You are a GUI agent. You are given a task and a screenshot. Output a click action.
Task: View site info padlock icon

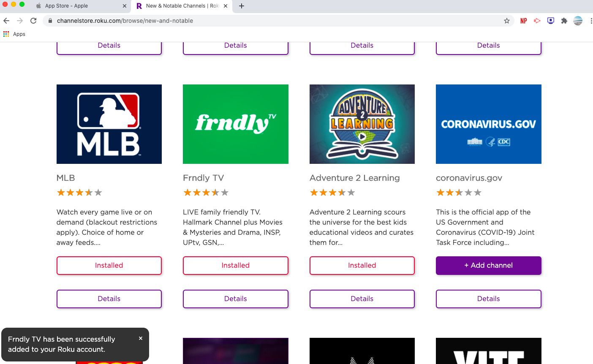[50, 21]
